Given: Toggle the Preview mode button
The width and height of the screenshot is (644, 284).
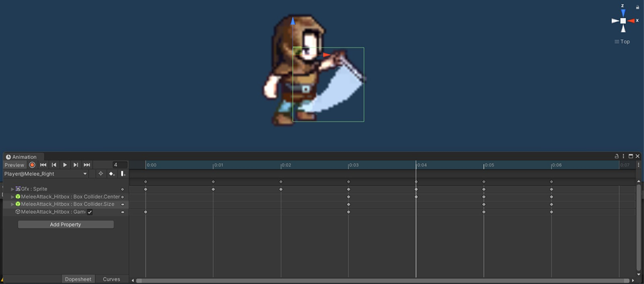Looking at the screenshot, I should click(x=14, y=165).
